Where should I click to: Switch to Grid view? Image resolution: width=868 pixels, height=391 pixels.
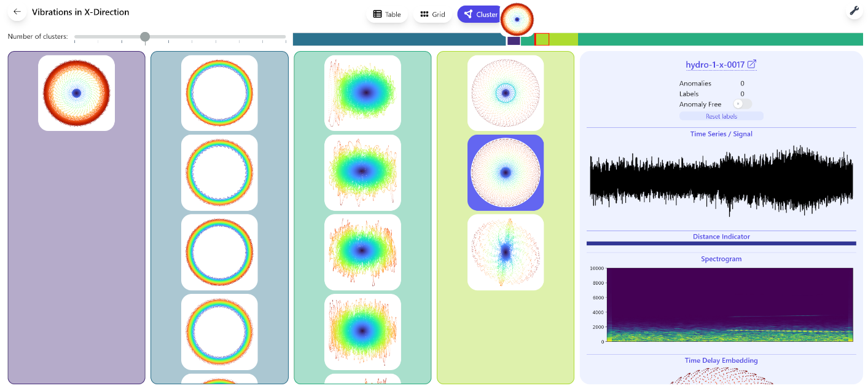coord(432,14)
